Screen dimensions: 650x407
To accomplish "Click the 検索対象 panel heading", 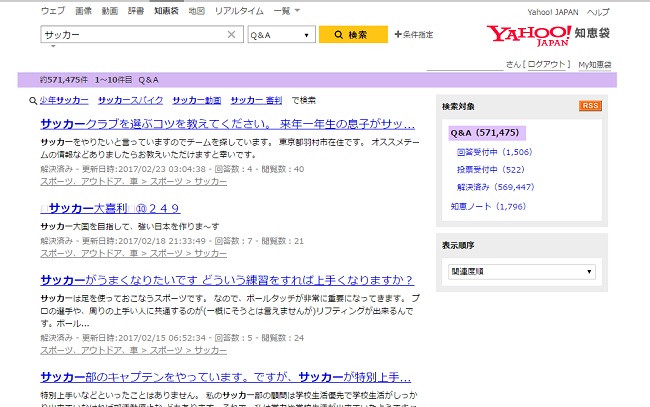I will (x=458, y=107).
